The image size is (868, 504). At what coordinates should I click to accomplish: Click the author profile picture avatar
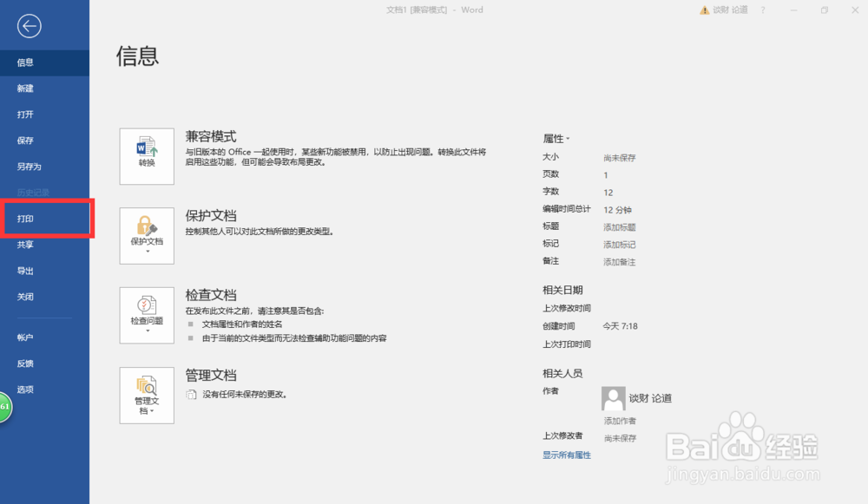coord(613,397)
